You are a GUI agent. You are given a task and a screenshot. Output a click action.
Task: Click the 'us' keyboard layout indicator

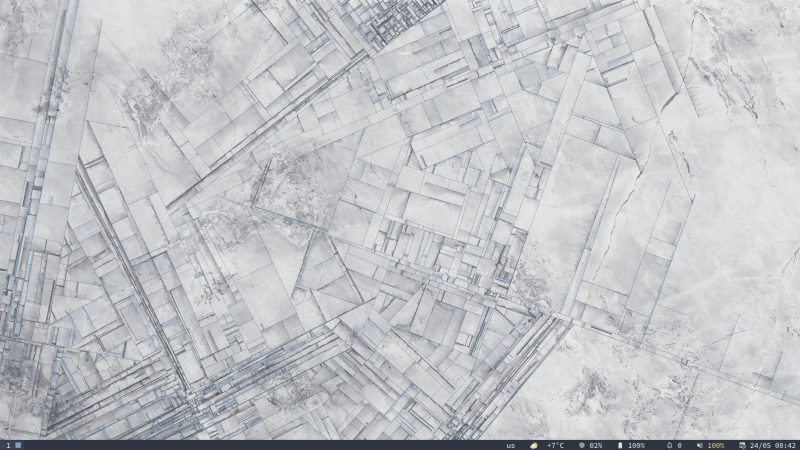pyautogui.click(x=511, y=445)
